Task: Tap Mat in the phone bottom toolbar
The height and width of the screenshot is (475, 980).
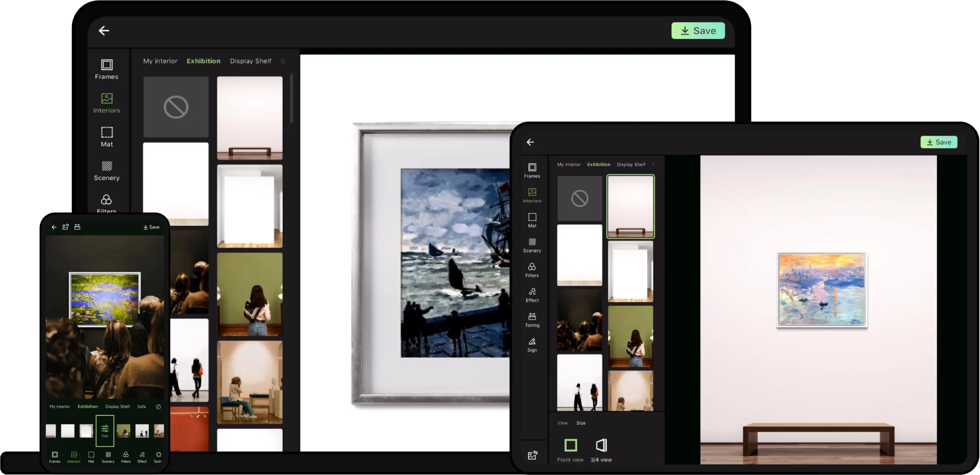Action: coord(91,457)
